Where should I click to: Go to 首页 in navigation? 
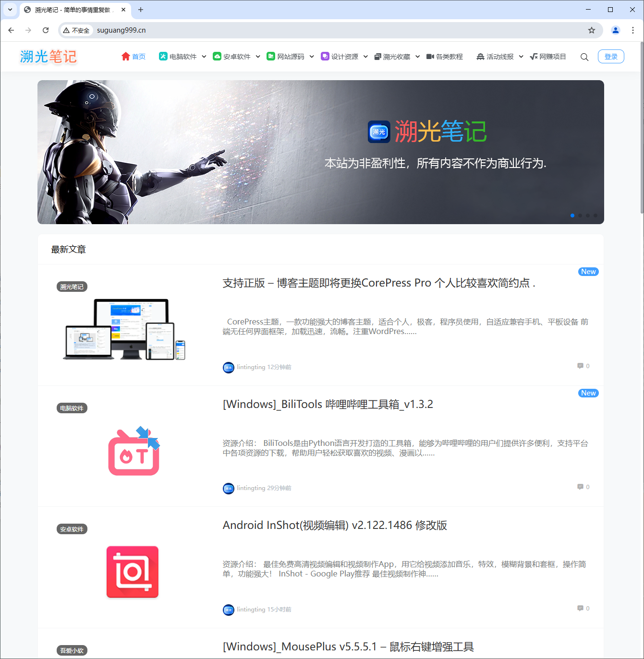click(x=139, y=57)
